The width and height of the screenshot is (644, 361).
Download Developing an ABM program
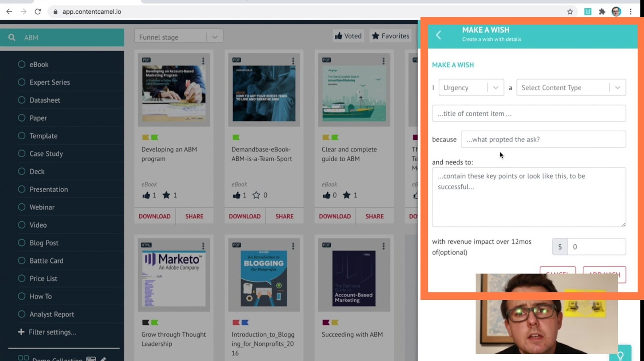tap(155, 216)
